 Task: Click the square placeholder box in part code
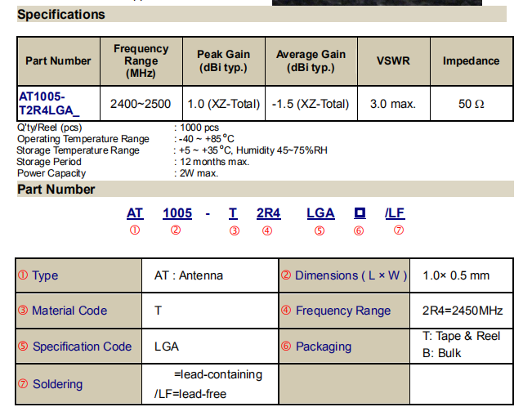(x=360, y=213)
